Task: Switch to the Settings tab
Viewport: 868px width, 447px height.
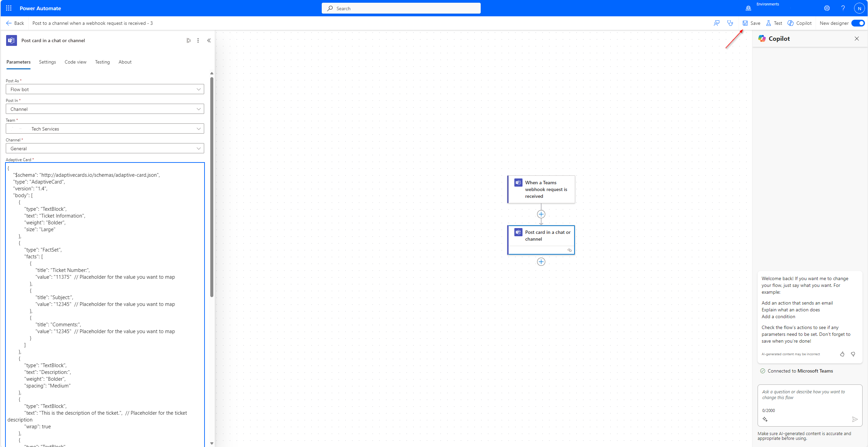Action: click(x=47, y=62)
